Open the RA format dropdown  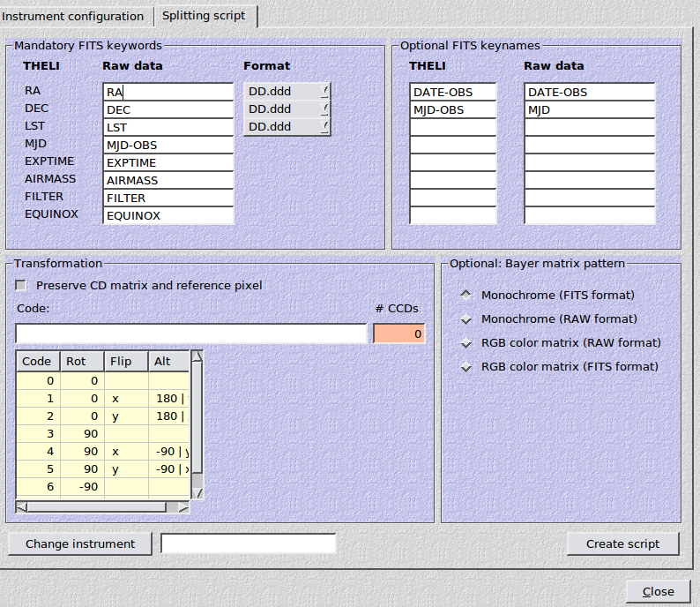coord(287,92)
